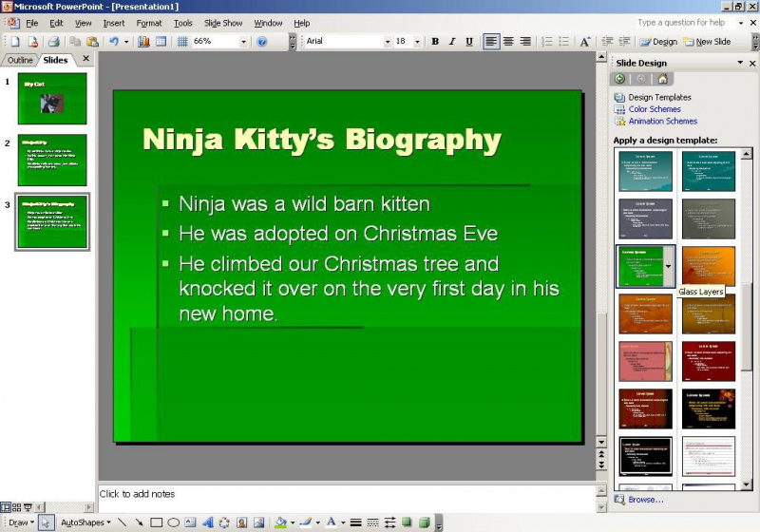Screen dimensions: 760x532
Task: Select the Line drawing tool
Action: 123,522
